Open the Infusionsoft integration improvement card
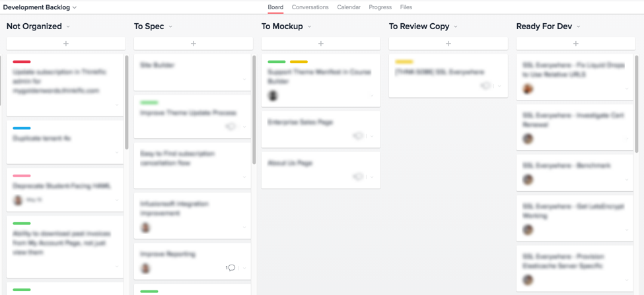Screen dimensions: 644x295 click(192, 216)
